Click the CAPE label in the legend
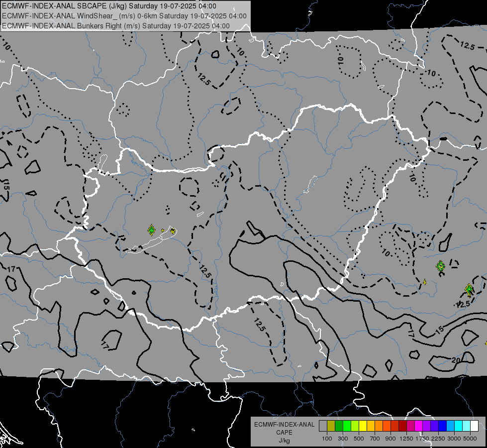The height and width of the screenshot is (448, 487). point(284,433)
